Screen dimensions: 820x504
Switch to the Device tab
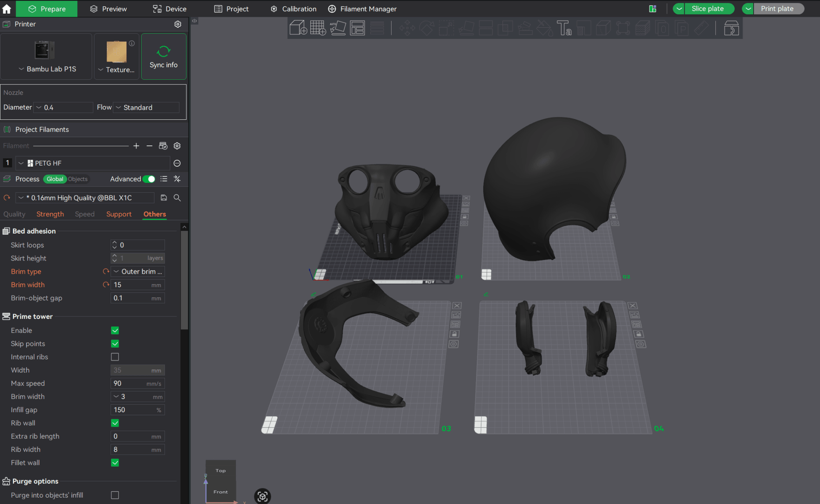click(x=169, y=9)
